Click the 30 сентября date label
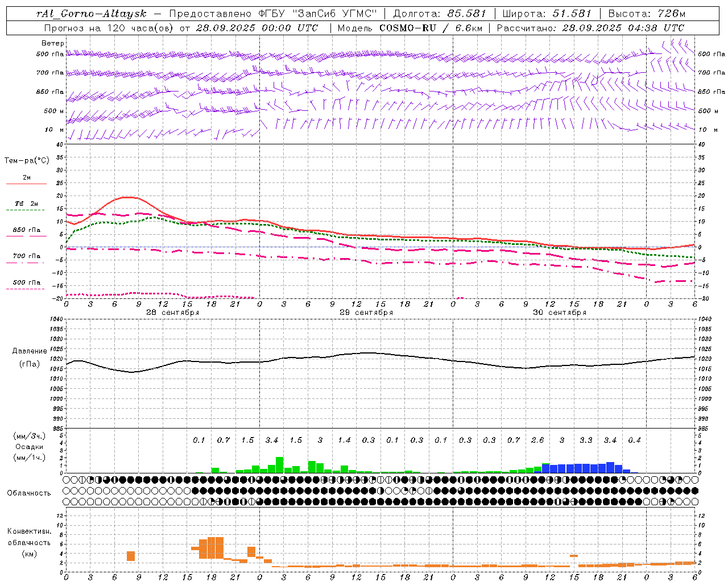This screenshot has height=582, width=728. [560, 313]
